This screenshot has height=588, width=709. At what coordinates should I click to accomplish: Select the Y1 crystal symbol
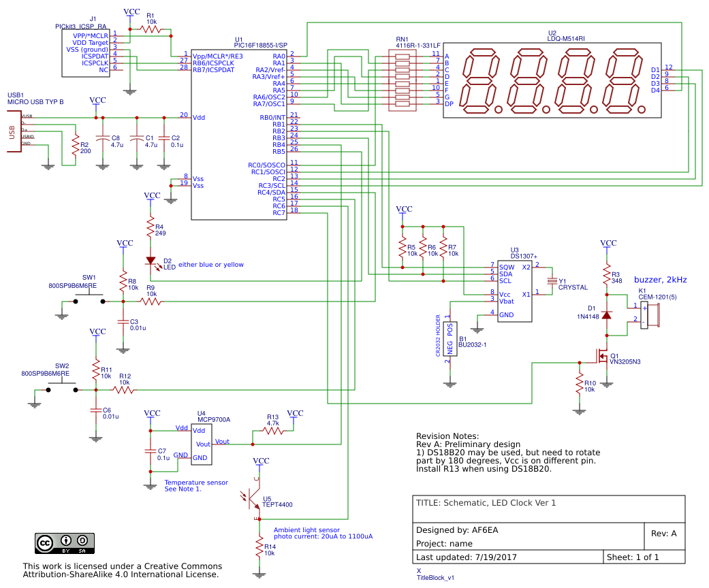tap(552, 281)
